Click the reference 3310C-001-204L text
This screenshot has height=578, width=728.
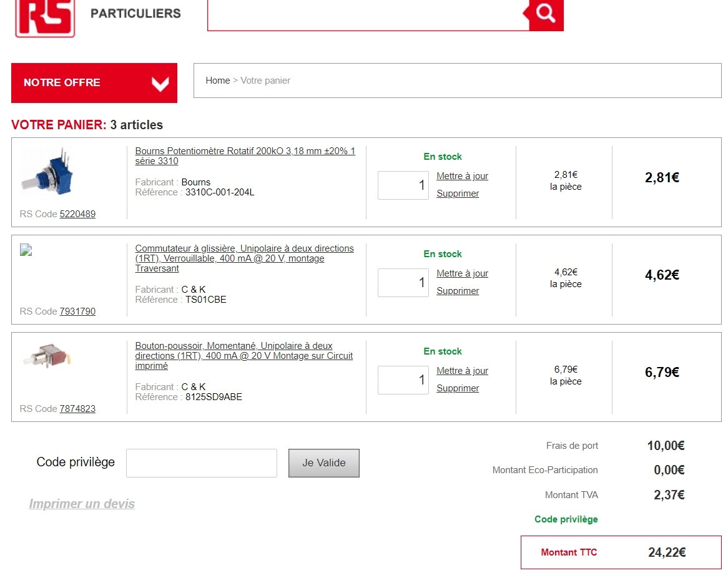(220, 192)
